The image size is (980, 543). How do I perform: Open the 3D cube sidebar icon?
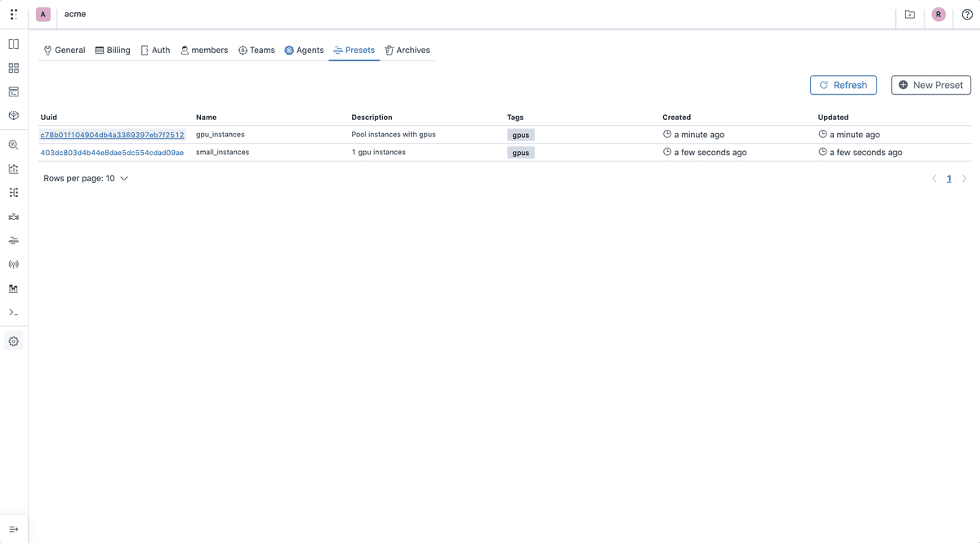pyautogui.click(x=14, y=115)
